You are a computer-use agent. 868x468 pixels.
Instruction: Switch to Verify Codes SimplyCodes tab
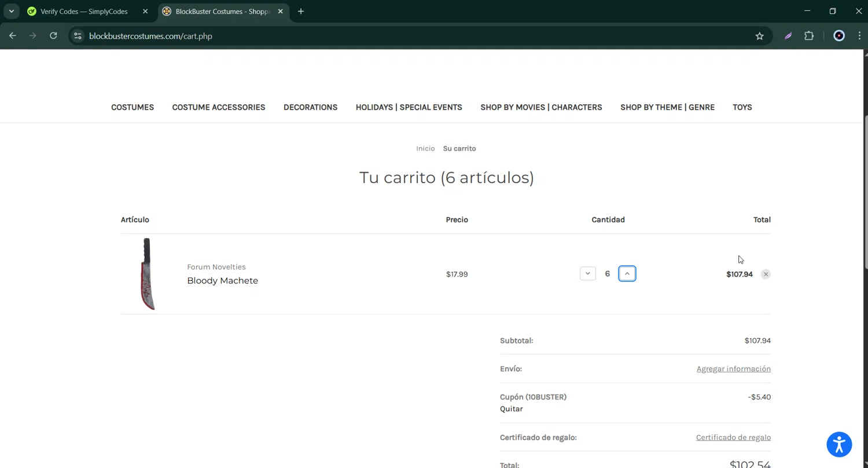(x=84, y=12)
